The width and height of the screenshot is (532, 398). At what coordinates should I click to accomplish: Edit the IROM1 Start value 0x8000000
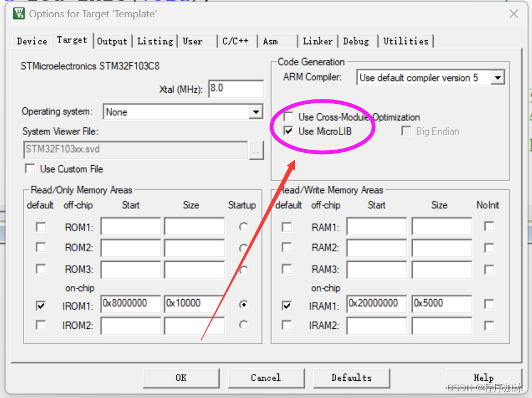pyautogui.click(x=130, y=304)
